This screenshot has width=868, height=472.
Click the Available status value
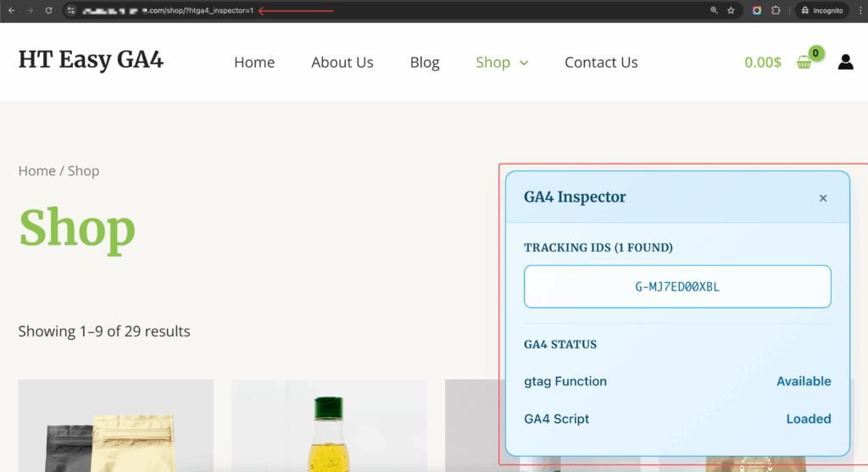pos(804,381)
